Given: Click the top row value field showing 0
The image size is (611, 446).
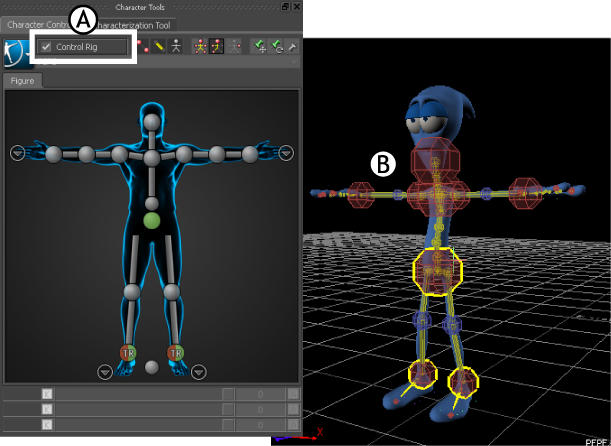Looking at the screenshot, I should pyautogui.click(x=260, y=394).
